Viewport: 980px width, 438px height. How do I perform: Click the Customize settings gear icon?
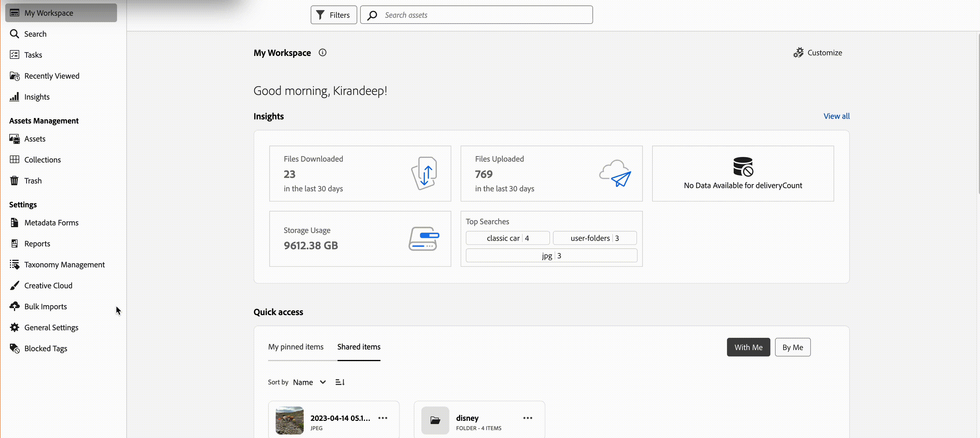coord(799,52)
